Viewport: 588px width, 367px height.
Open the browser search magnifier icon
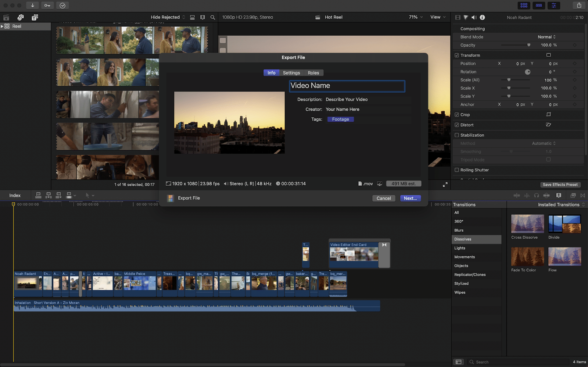212,17
